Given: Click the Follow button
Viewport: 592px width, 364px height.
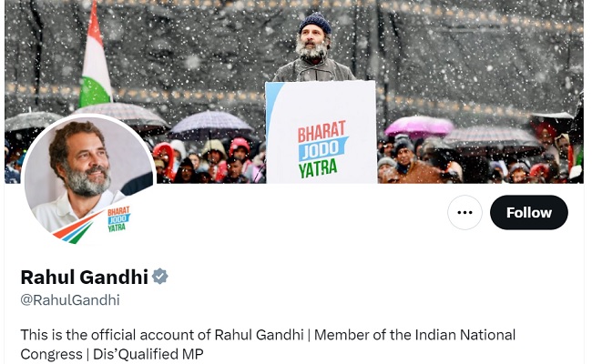Looking at the screenshot, I should click(x=529, y=212).
